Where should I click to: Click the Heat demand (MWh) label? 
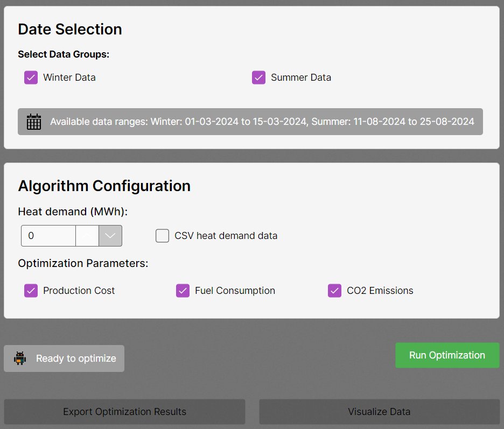[73, 212]
